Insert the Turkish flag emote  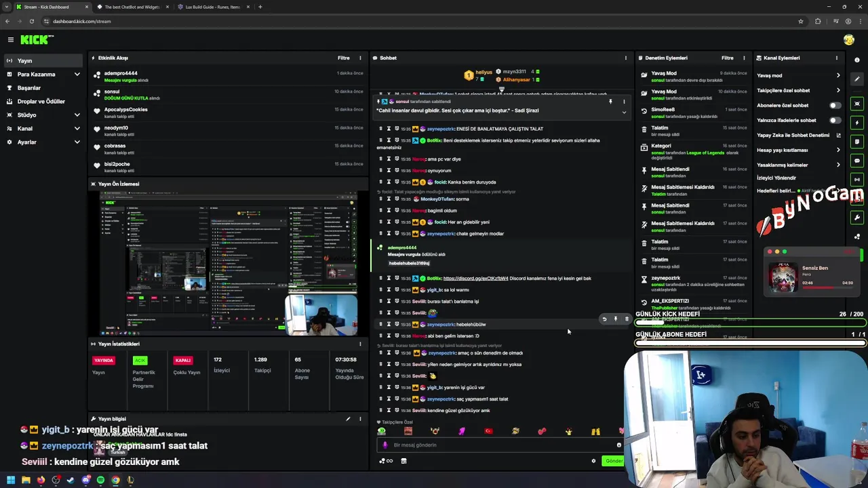coord(488,431)
